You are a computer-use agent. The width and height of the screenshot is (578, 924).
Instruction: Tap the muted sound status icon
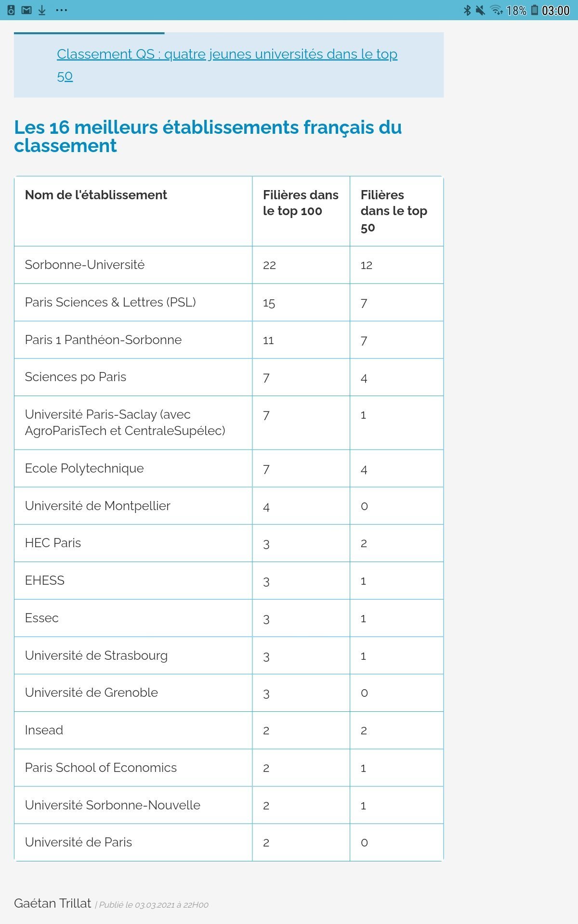(x=480, y=10)
